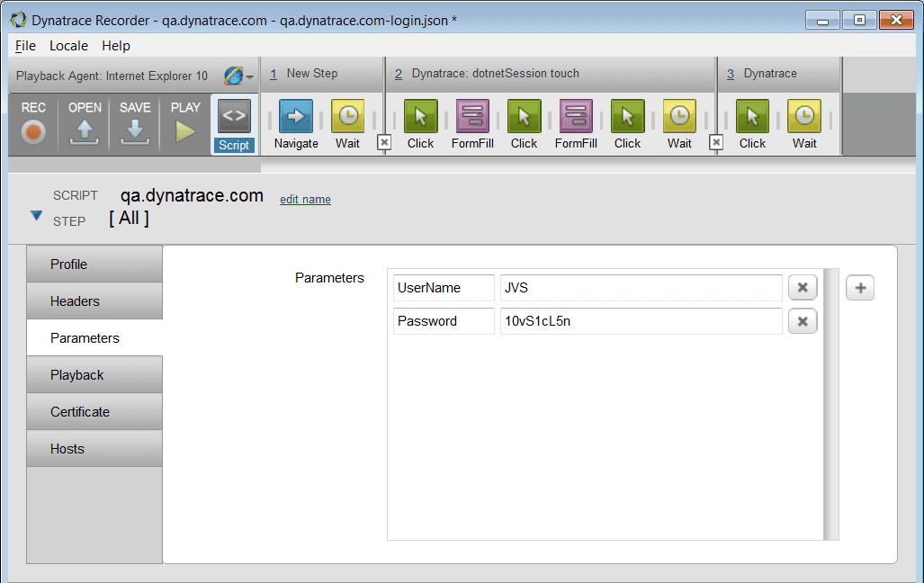Click the New Step title in step 1
This screenshot has height=583, width=924.
click(312, 74)
